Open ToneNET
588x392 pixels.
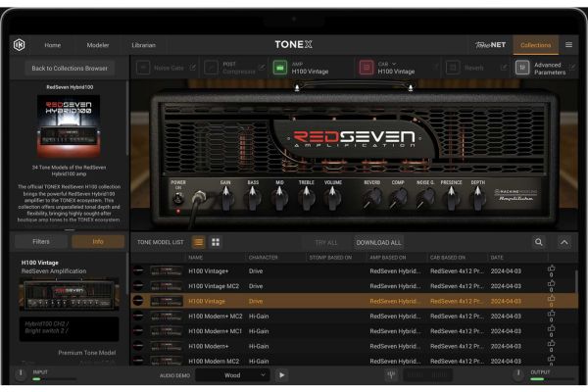[491, 45]
